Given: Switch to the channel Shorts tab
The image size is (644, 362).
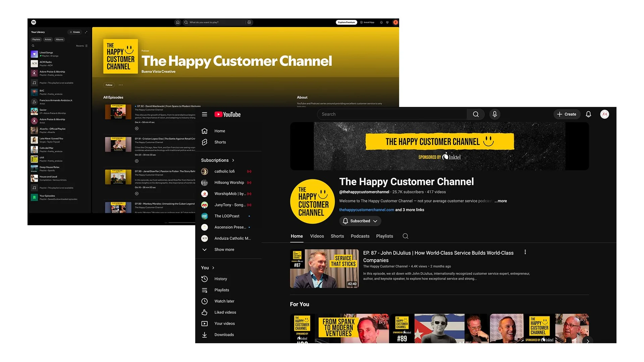Looking at the screenshot, I should (337, 236).
